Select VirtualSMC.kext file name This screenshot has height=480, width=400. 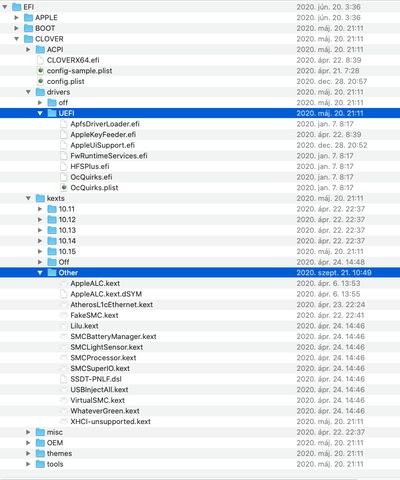[x=98, y=400]
